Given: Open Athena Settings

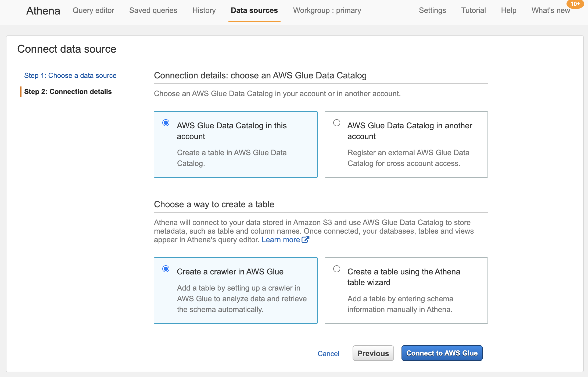Looking at the screenshot, I should point(432,10).
